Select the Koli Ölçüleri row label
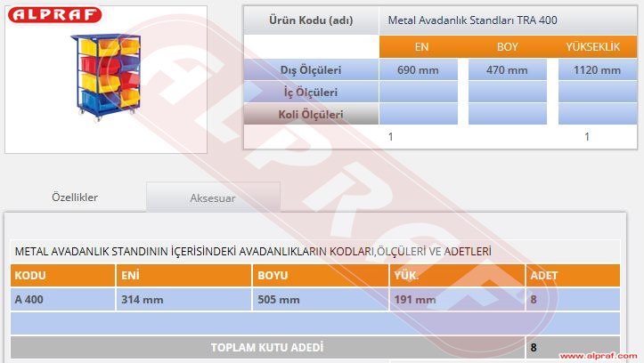 click(310, 114)
